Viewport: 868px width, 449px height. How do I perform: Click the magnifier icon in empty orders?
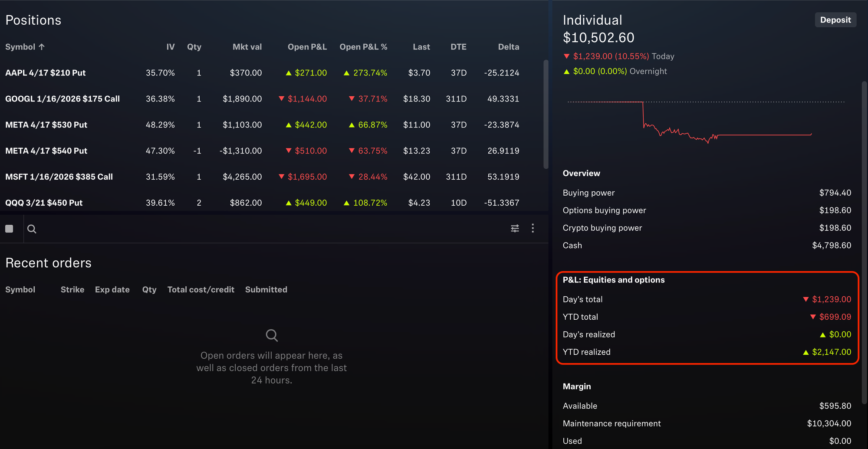[272, 335]
